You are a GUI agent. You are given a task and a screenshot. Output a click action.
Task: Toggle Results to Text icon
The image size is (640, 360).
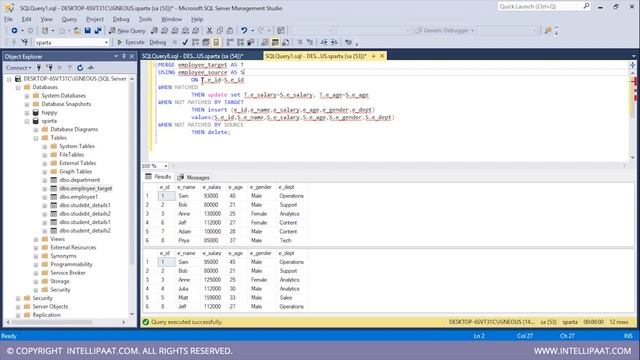click(265, 42)
